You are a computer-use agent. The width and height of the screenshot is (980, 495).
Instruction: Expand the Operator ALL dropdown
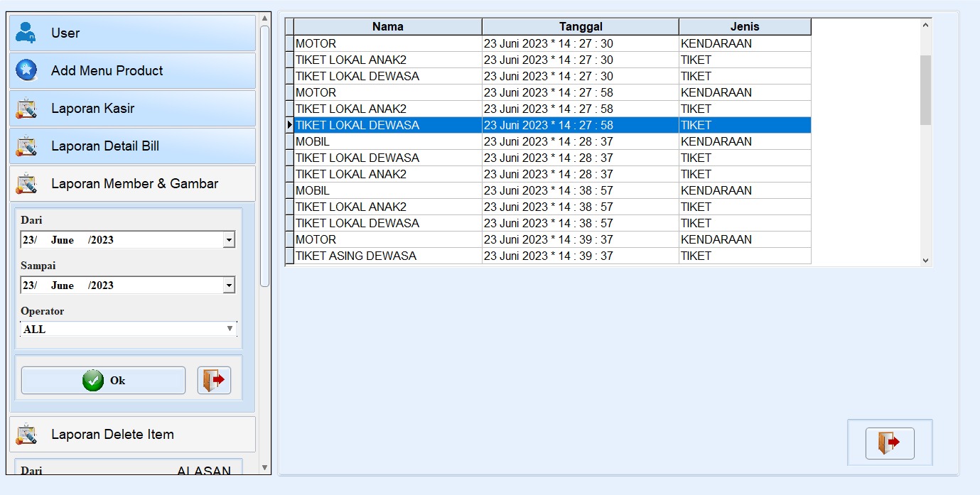(230, 329)
